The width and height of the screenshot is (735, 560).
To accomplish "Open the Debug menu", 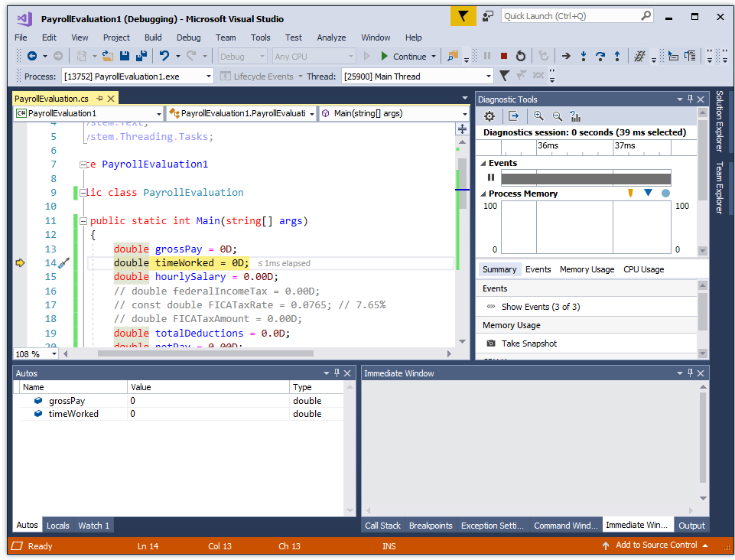I will click(188, 37).
